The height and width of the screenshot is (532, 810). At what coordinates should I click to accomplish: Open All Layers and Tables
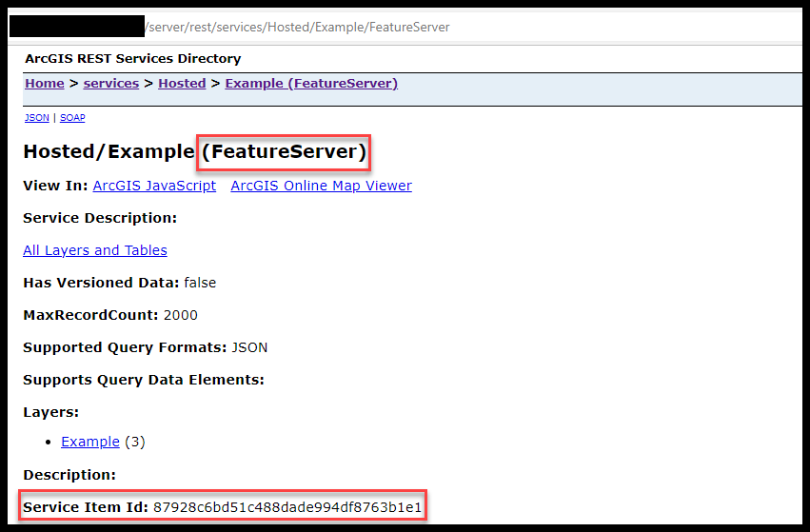[x=95, y=250]
